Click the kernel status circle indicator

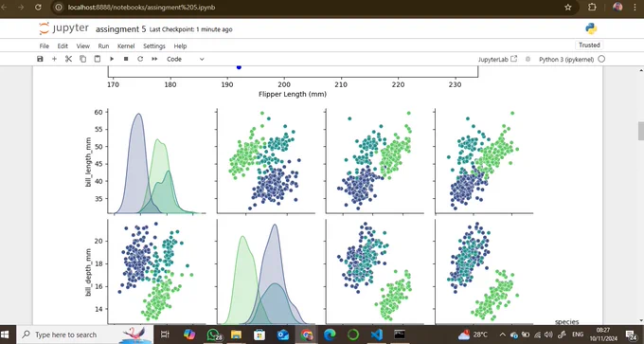coord(601,59)
